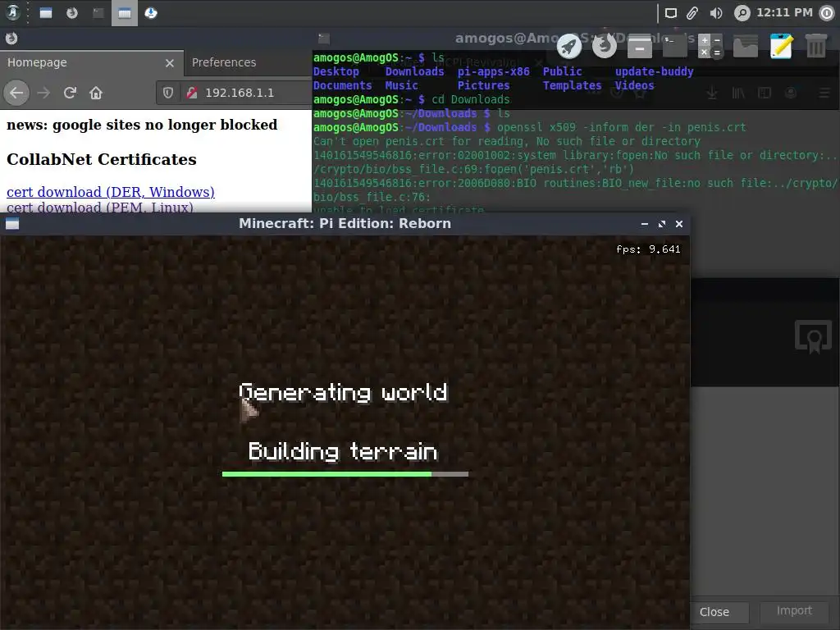Image resolution: width=840 pixels, height=630 pixels.
Task: Select the highlighted Minecraft taskbar window button
Action: point(125,13)
